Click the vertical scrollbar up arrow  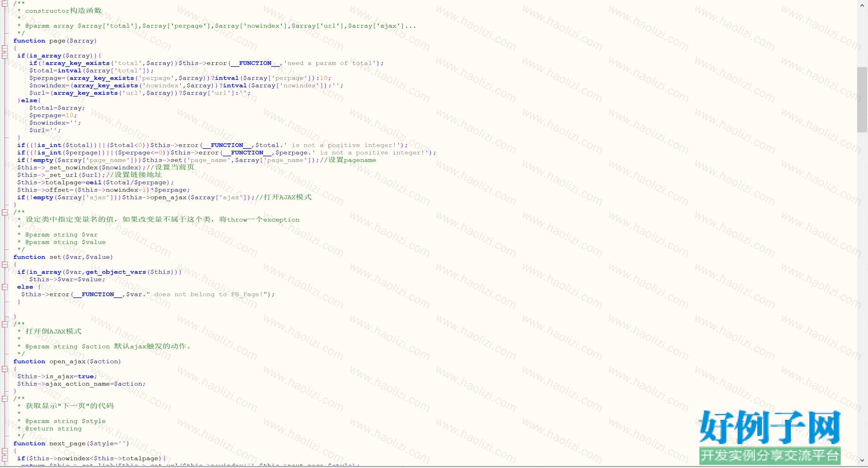pos(862,5)
